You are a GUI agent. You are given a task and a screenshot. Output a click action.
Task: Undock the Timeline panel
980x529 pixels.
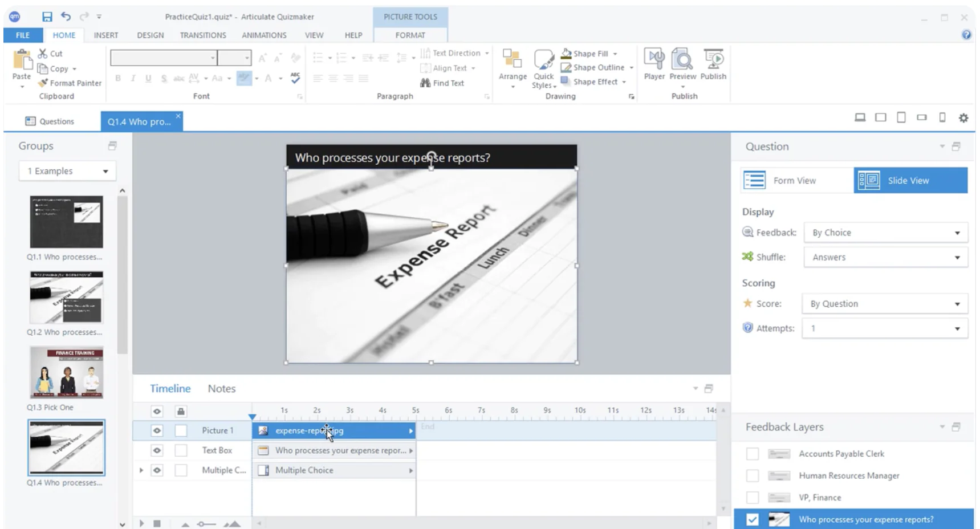[x=709, y=388]
